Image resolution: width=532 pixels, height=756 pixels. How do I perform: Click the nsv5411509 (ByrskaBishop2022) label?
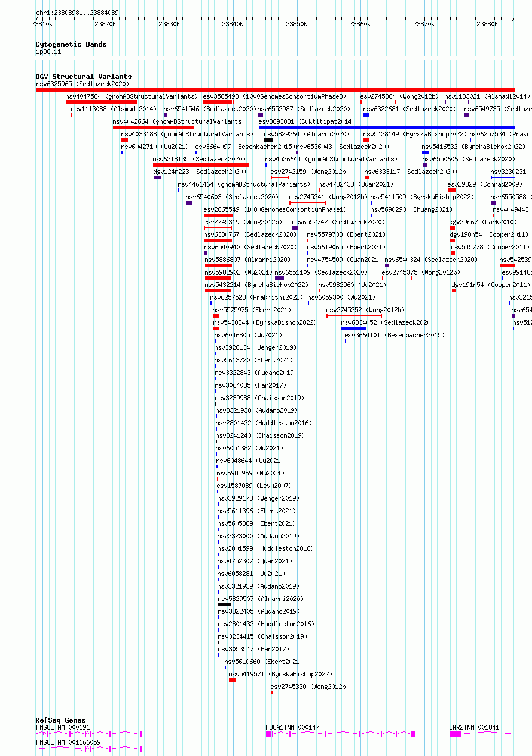[422, 197]
